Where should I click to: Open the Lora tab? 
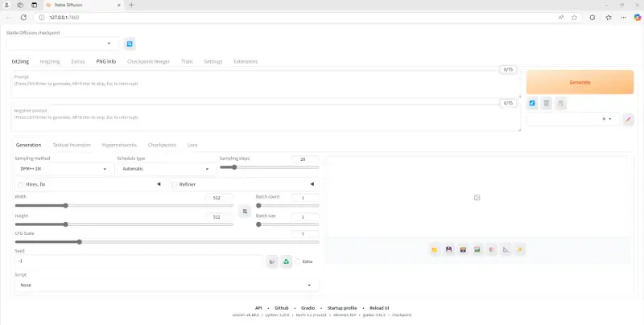click(192, 145)
